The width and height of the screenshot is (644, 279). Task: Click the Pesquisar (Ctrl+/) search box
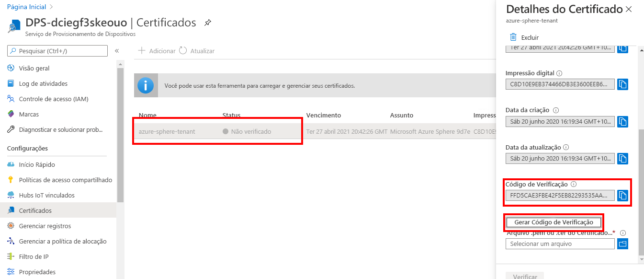tap(57, 51)
